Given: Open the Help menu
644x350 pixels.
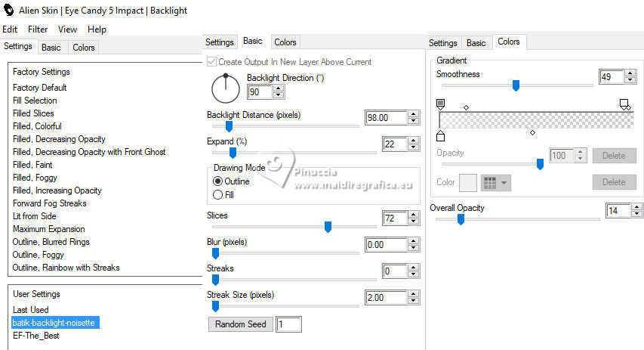Looking at the screenshot, I should click(x=97, y=29).
